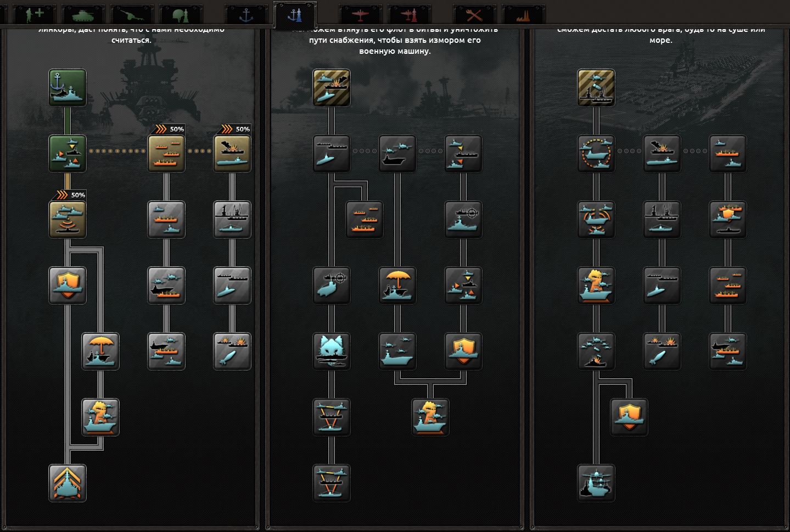Choose the orange convoys doctrine in middle tree

pos(365,220)
